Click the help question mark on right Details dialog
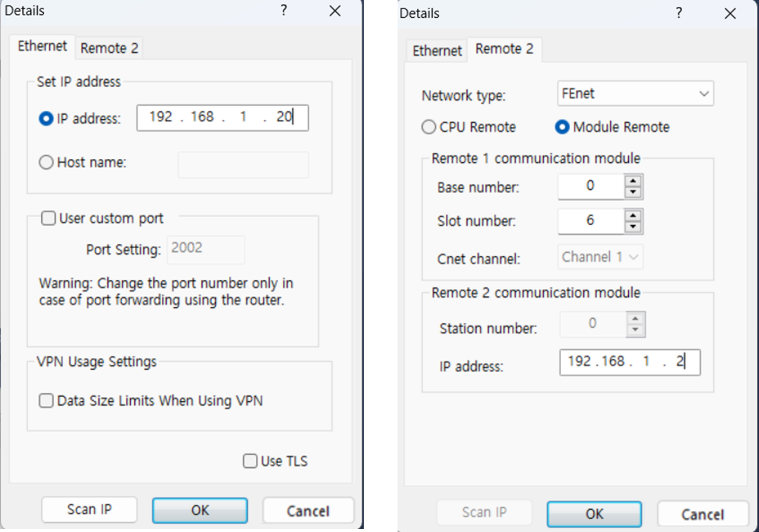Viewport: 759px width, 532px height. pyautogui.click(x=679, y=13)
